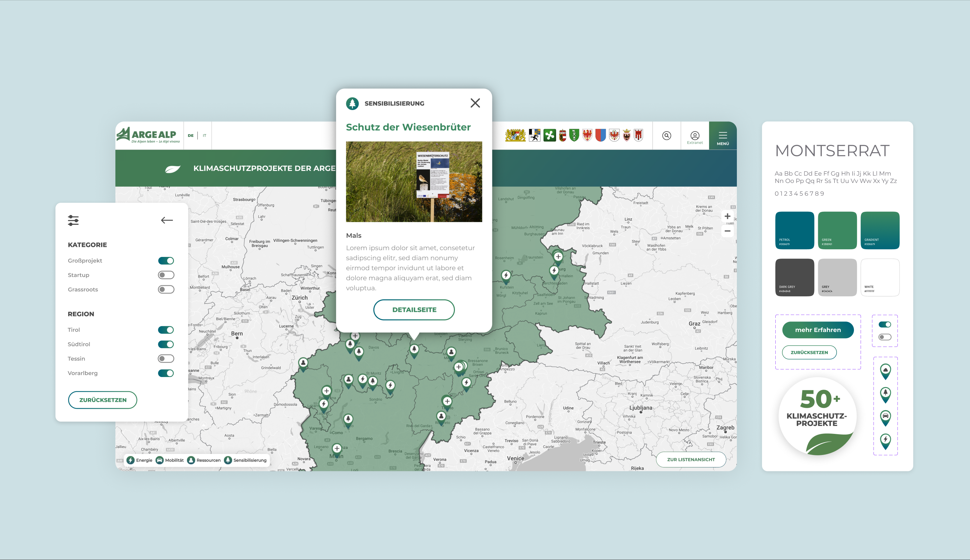Click the Wiesenbrüter photo in popup
The image size is (970, 560).
pos(414,182)
